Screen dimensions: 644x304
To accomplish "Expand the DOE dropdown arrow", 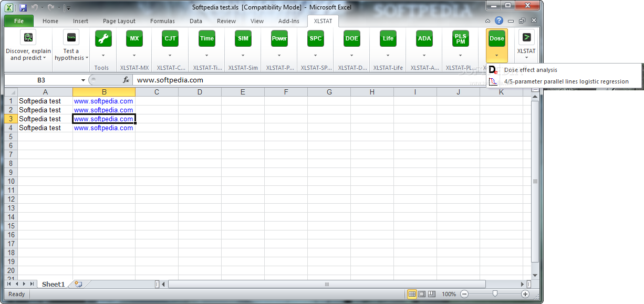I will pos(352,55).
